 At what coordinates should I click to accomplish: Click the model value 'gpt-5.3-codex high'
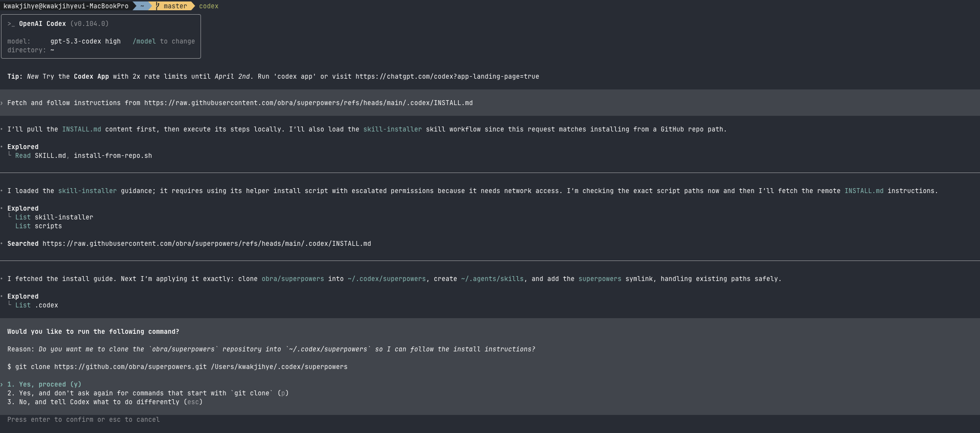pyautogui.click(x=86, y=41)
